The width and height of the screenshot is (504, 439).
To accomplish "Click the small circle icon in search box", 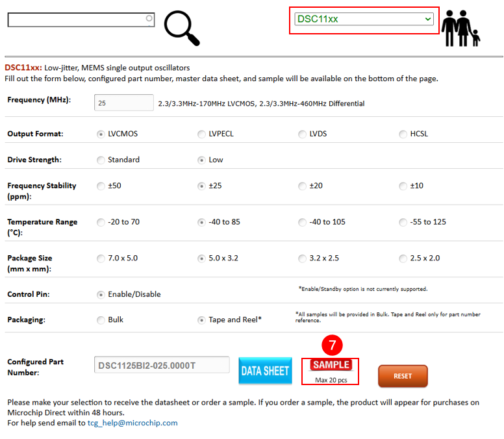I will click(149, 18).
